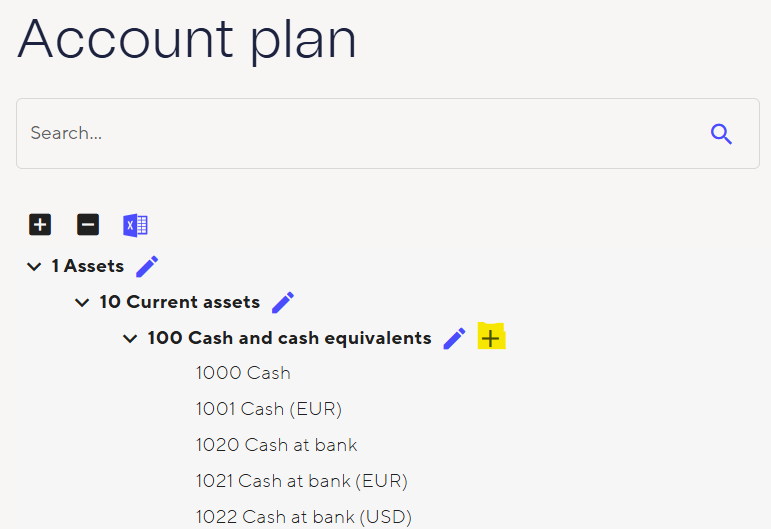771x529 pixels.
Task: Collapse all accounts with minus icon
Action: 88,225
